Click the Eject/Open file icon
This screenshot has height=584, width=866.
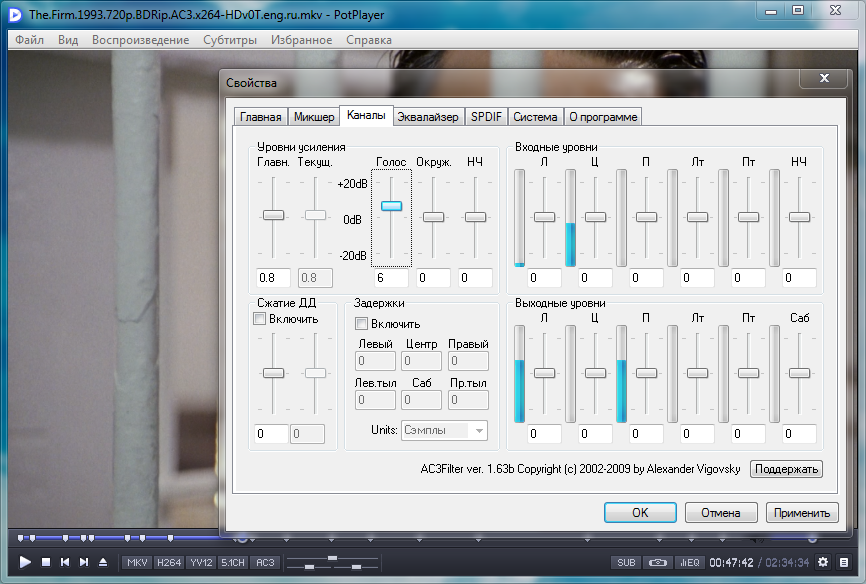[103, 562]
